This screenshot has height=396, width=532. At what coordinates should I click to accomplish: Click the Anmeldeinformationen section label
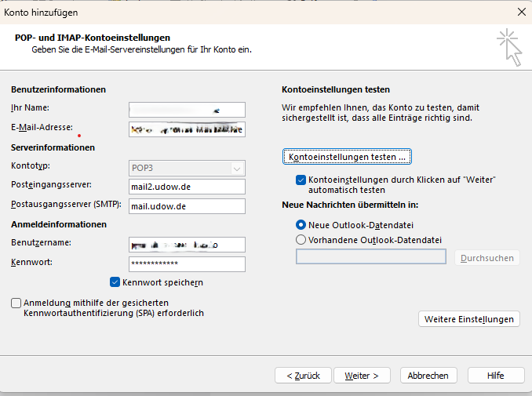[59, 224]
